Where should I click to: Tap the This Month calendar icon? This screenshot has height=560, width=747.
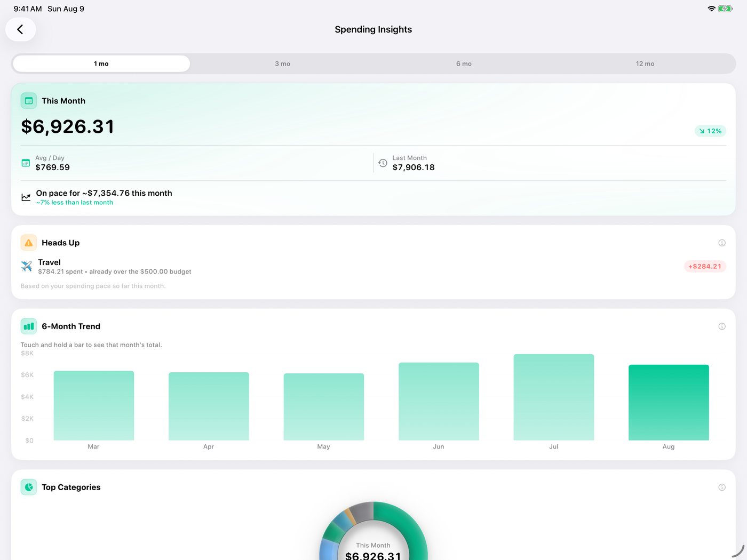tap(29, 101)
